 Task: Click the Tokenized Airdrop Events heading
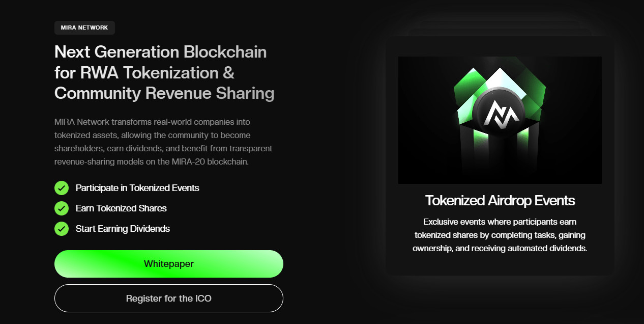click(x=500, y=200)
